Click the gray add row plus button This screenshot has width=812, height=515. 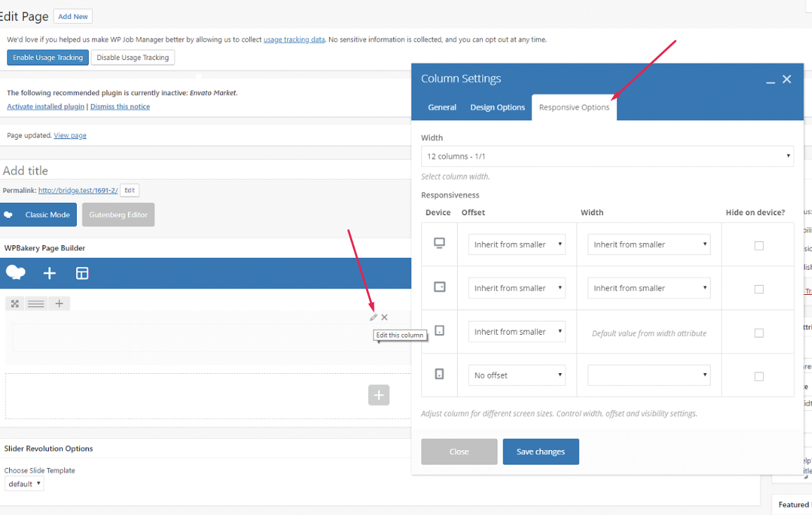point(379,395)
